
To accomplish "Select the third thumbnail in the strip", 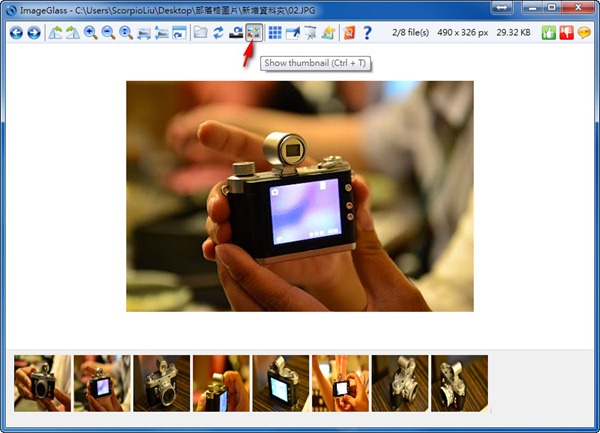I will (x=161, y=383).
